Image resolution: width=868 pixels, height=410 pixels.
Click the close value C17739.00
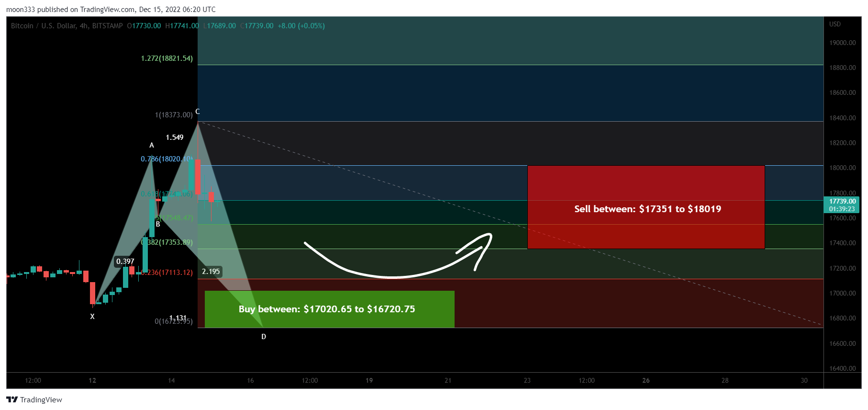[257, 26]
